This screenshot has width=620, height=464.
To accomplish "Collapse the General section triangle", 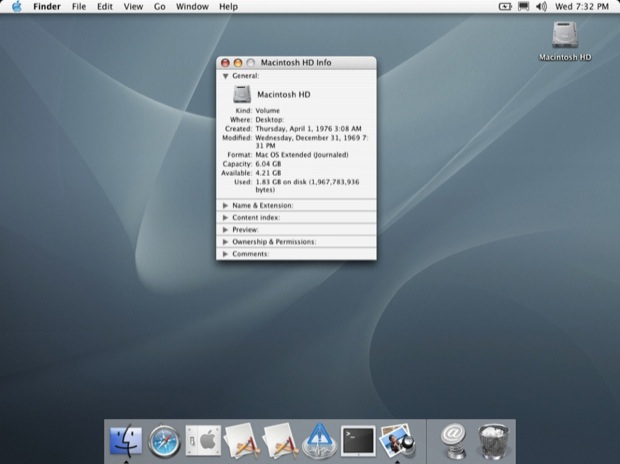I will (x=225, y=76).
